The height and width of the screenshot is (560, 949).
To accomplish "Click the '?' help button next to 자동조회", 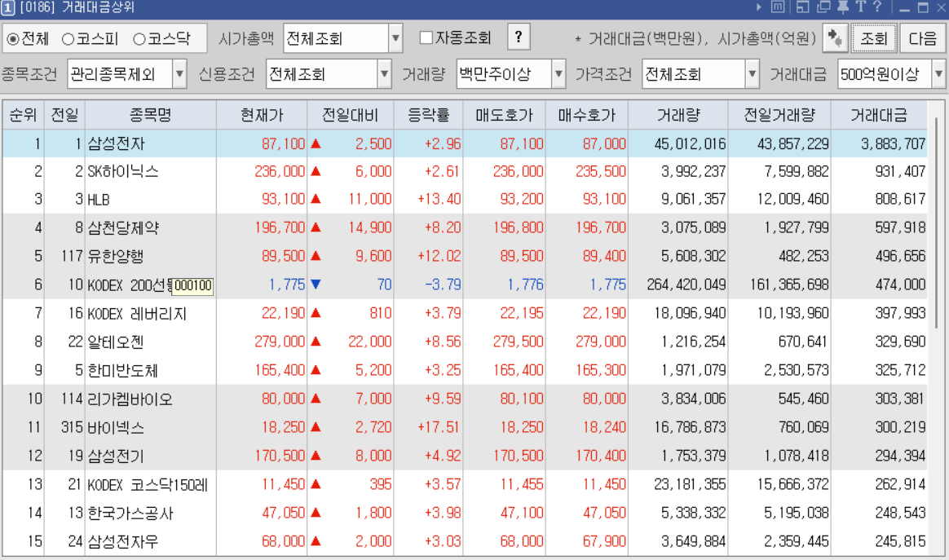I will (x=519, y=37).
